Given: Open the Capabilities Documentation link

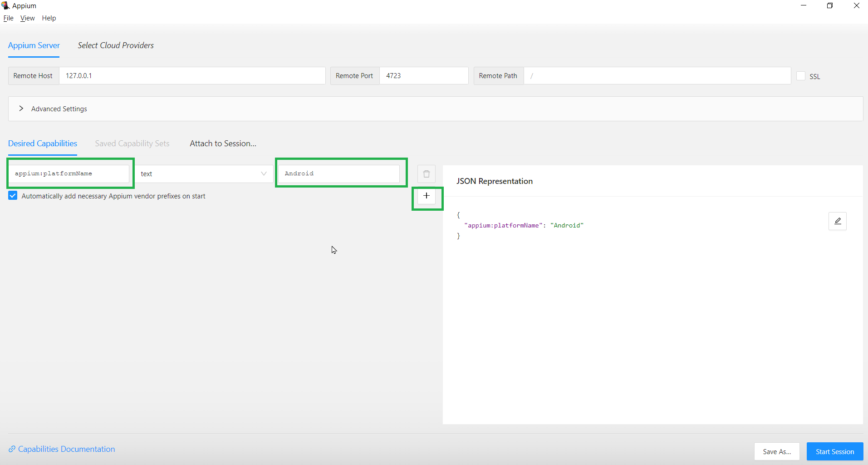Looking at the screenshot, I should (x=66, y=449).
